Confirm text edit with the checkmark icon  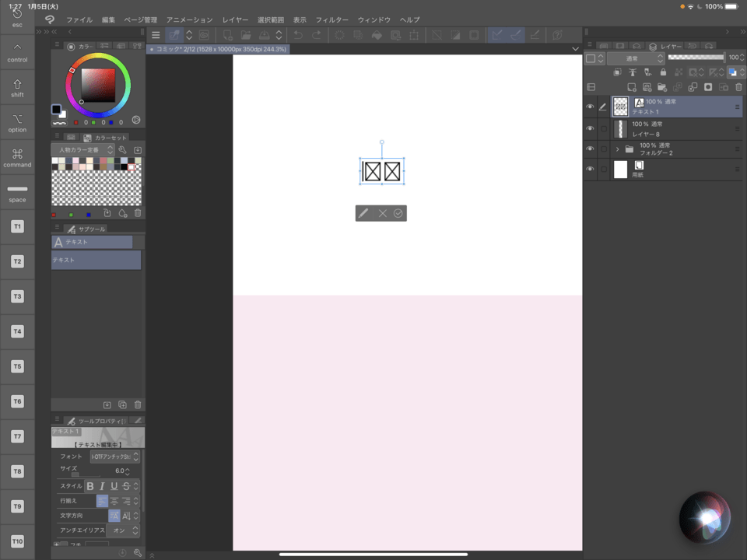click(398, 213)
